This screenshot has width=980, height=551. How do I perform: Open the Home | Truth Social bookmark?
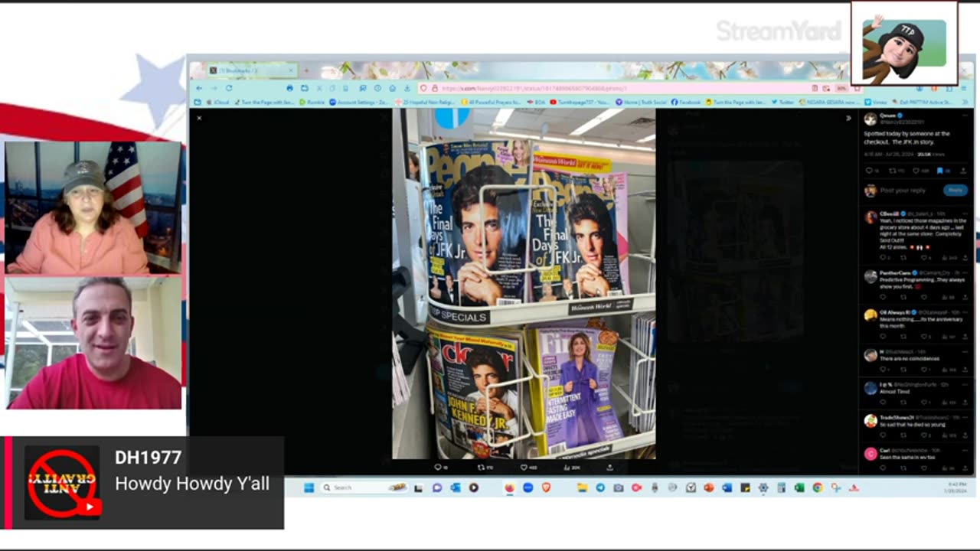(x=641, y=102)
